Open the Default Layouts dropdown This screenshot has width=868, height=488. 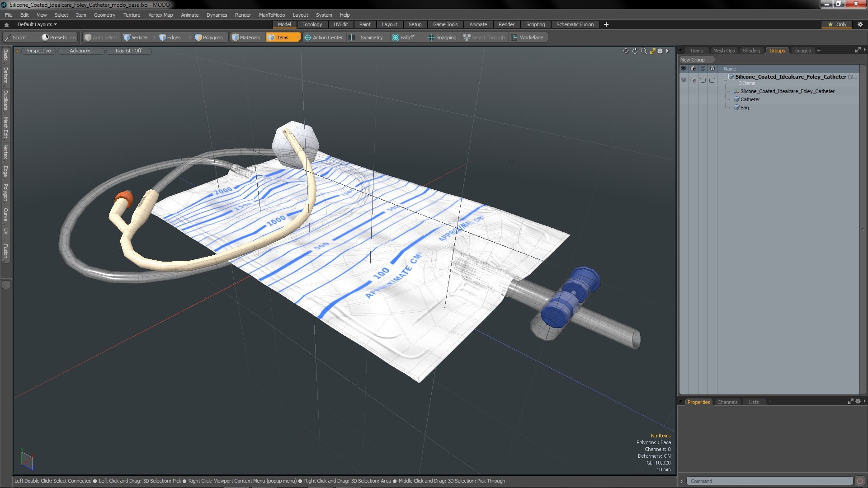(x=37, y=24)
